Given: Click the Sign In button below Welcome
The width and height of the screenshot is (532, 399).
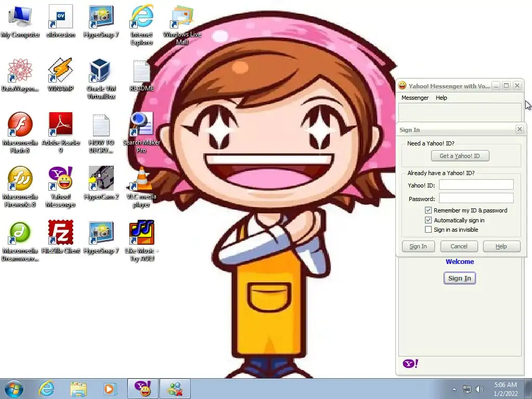Looking at the screenshot, I should tap(460, 278).
